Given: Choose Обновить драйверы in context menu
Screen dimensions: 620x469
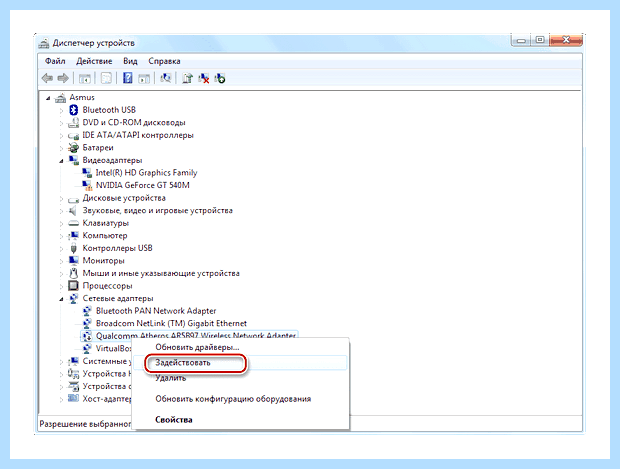Looking at the screenshot, I should coord(197,348).
